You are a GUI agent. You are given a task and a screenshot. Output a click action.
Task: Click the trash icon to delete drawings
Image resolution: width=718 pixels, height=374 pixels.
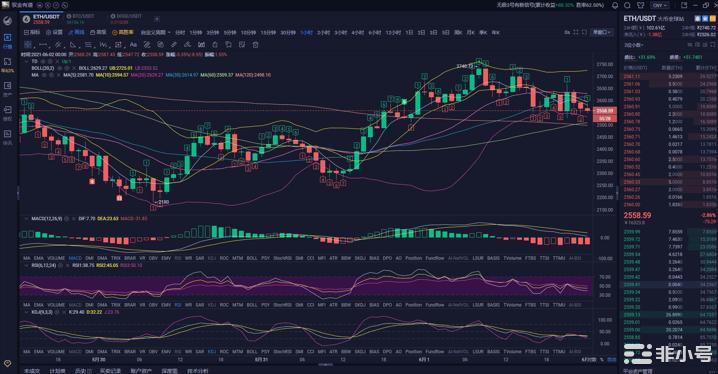(256, 44)
